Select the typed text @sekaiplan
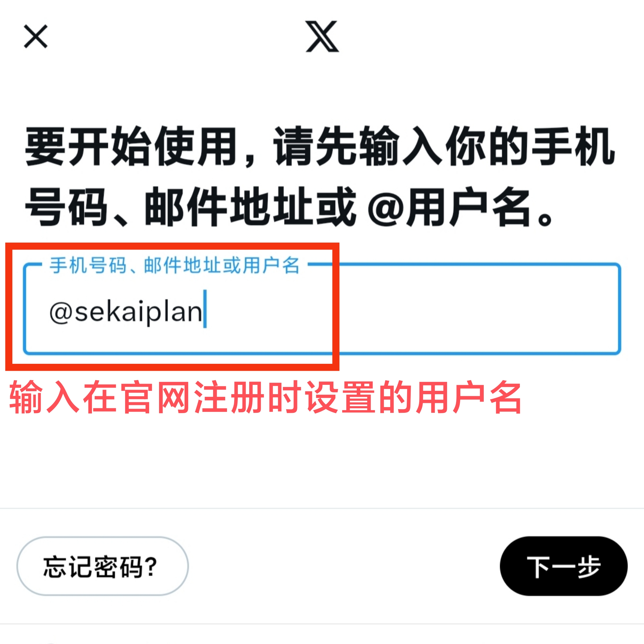644x644 pixels. pyautogui.click(x=126, y=312)
